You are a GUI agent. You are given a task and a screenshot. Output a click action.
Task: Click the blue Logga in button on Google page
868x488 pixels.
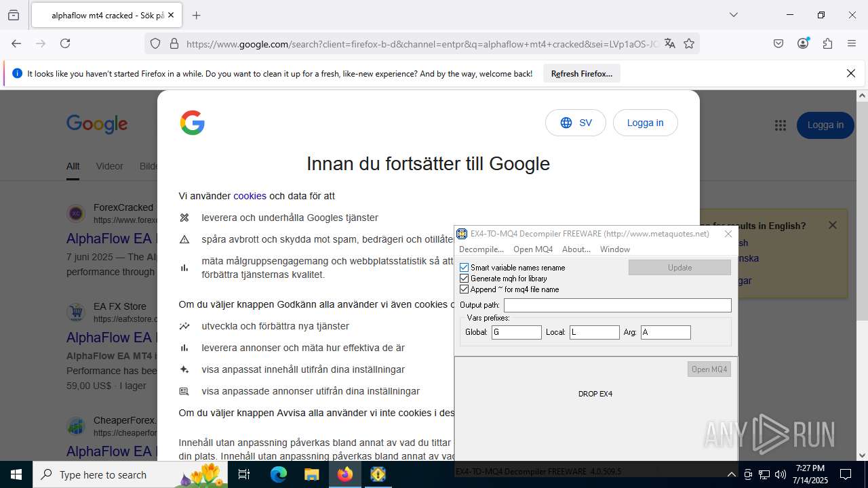(x=825, y=125)
